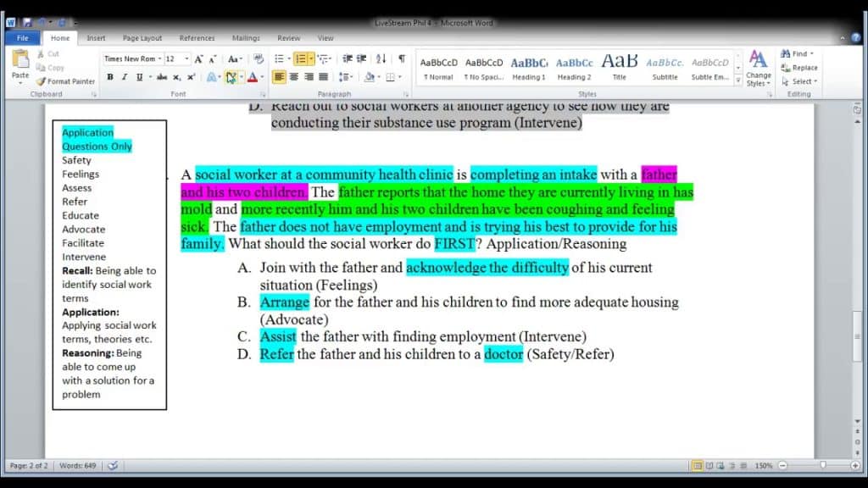The width and height of the screenshot is (868, 488).
Task: Apply superscript formatting
Action: pos(191,77)
